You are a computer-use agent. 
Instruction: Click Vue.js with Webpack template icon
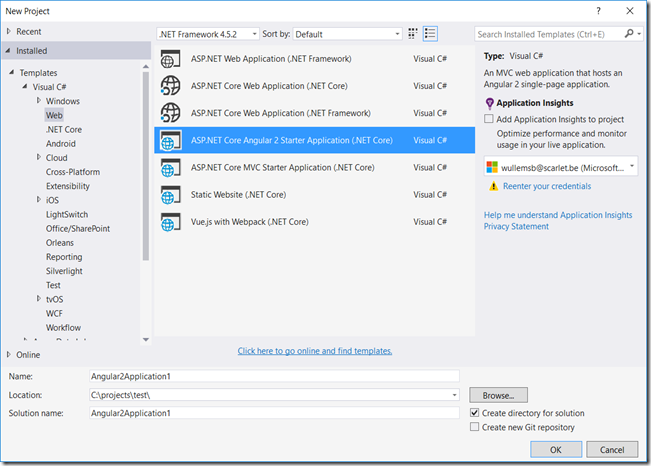171,222
